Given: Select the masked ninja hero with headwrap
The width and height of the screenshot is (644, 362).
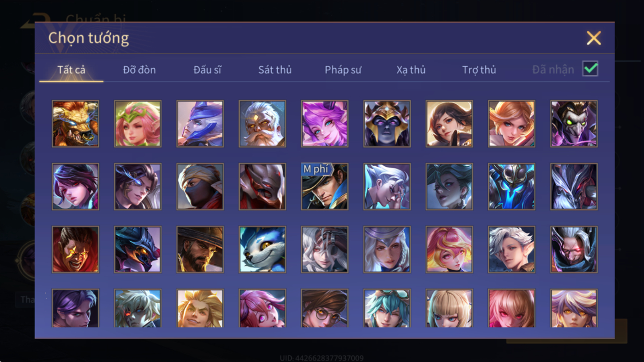Looking at the screenshot, I should point(200,187).
